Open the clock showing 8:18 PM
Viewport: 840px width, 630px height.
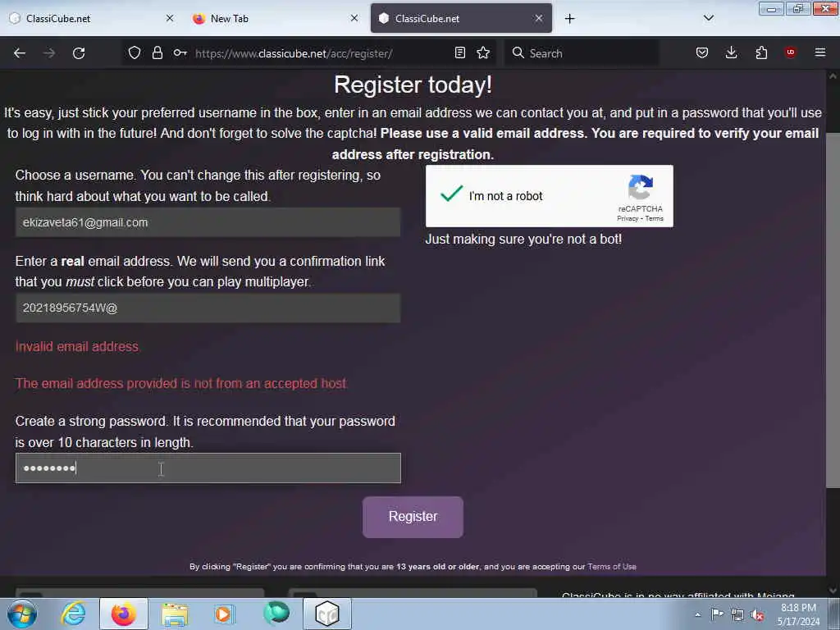tap(798, 614)
